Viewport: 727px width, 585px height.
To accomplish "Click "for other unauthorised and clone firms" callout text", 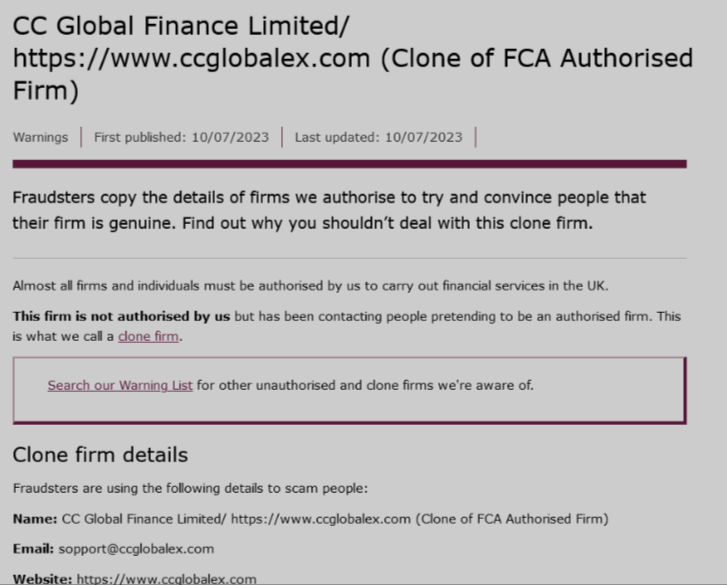I will (x=365, y=385).
